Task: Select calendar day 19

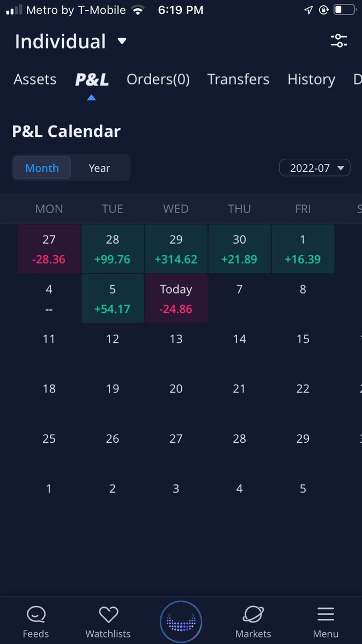Action: [113, 389]
